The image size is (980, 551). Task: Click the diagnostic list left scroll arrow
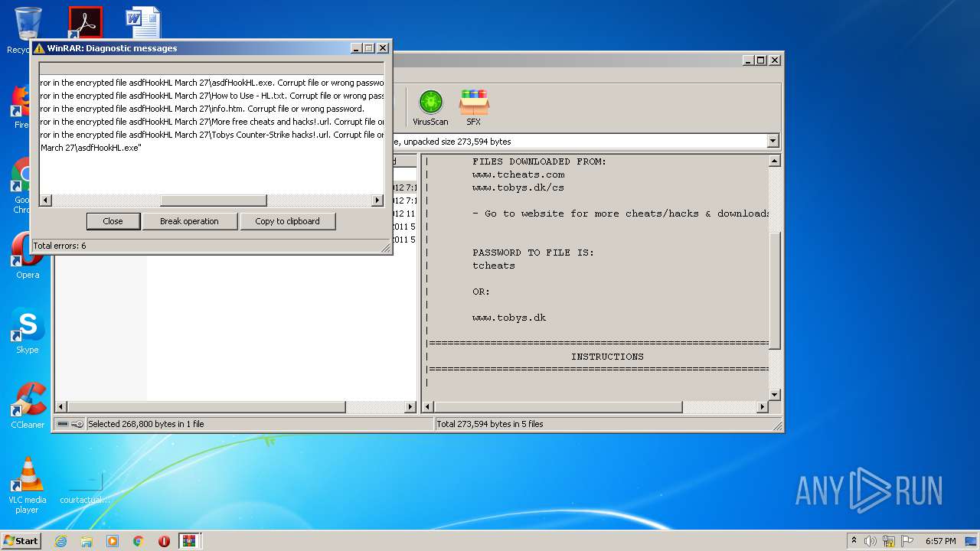(x=45, y=201)
